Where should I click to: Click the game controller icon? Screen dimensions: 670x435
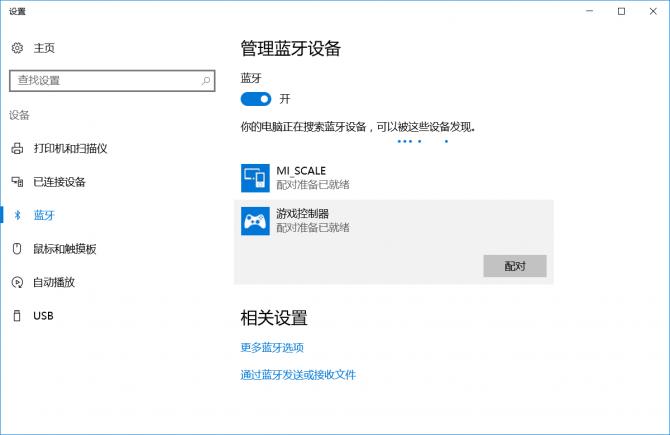tap(255, 221)
